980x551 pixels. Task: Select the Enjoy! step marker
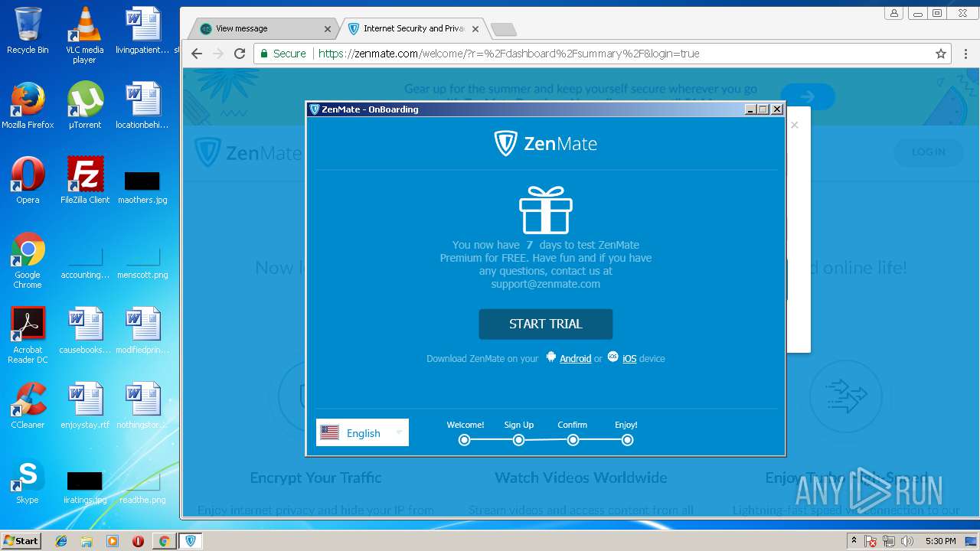coord(627,440)
